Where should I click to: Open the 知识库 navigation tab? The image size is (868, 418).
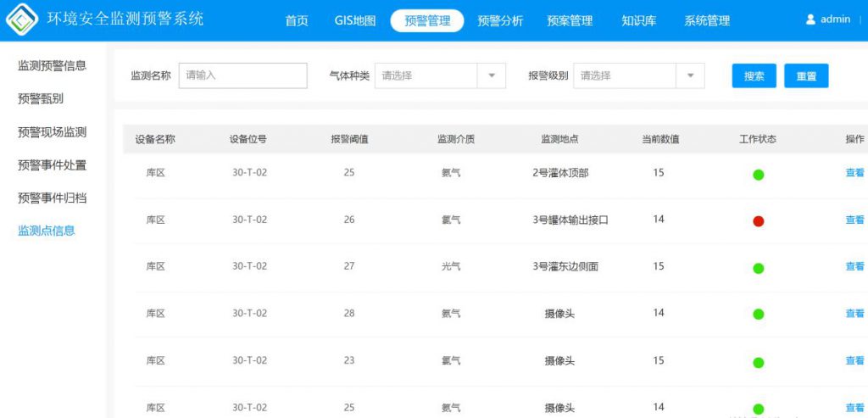638,21
